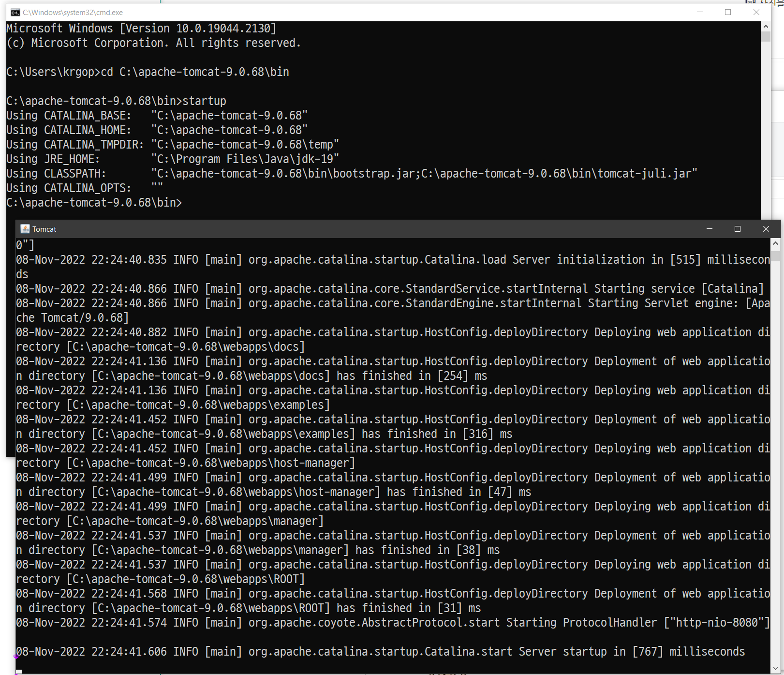This screenshot has height=675, width=784.
Task: Click the 'Using CATALINA_HOME:' line
Action: pos(157,130)
